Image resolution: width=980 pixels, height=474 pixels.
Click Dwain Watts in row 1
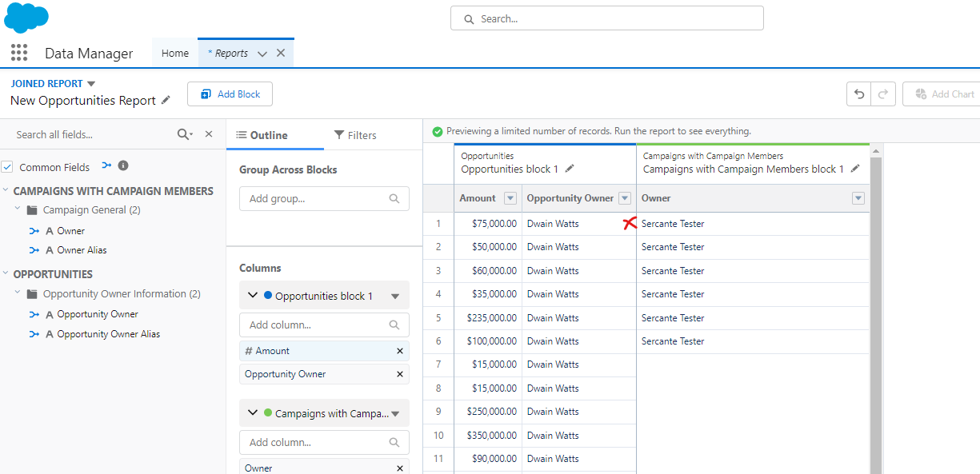click(553, 224)
